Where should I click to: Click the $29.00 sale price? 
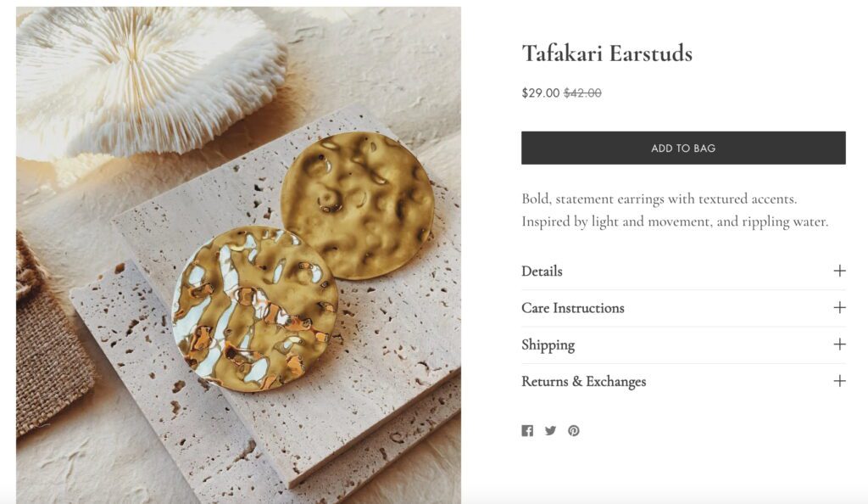[540, 93]
